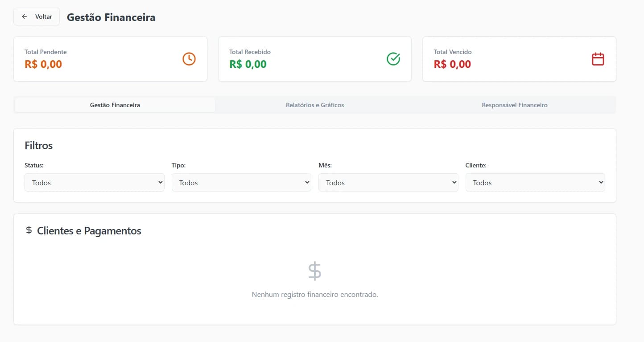Click the red calendar icon on Total Vencido card
Screen dimensions: 644x342
click(598, 58)
